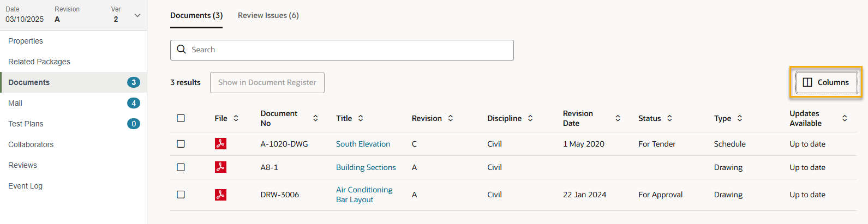Screen dimensions: 868x224
Task: Click Show in Document Register button
Action: [267, 82]
